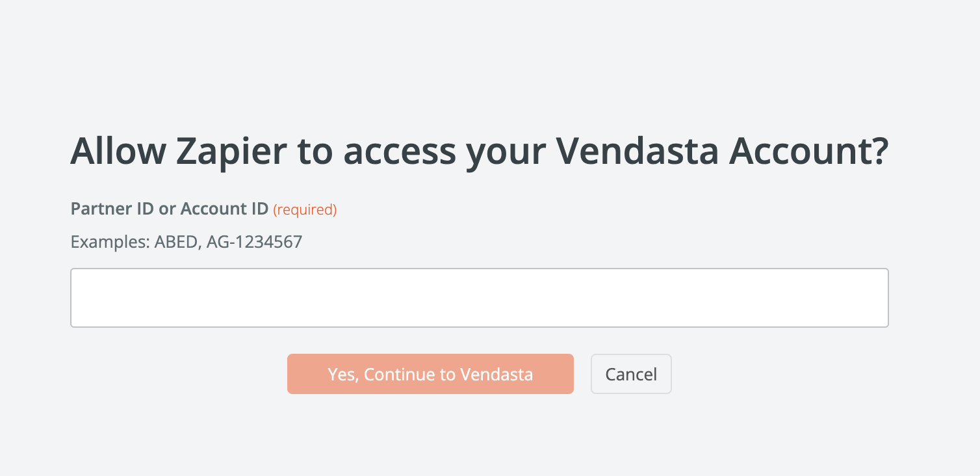Click the 'ABED' example text
The height and width of the screenshot is (476, 980).
[x=176, y=243]
